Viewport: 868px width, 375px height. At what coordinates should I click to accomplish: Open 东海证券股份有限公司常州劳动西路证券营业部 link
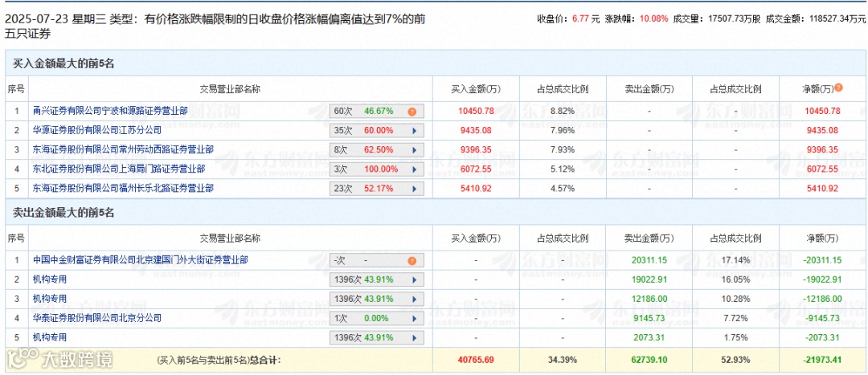[x=123, y=149]
